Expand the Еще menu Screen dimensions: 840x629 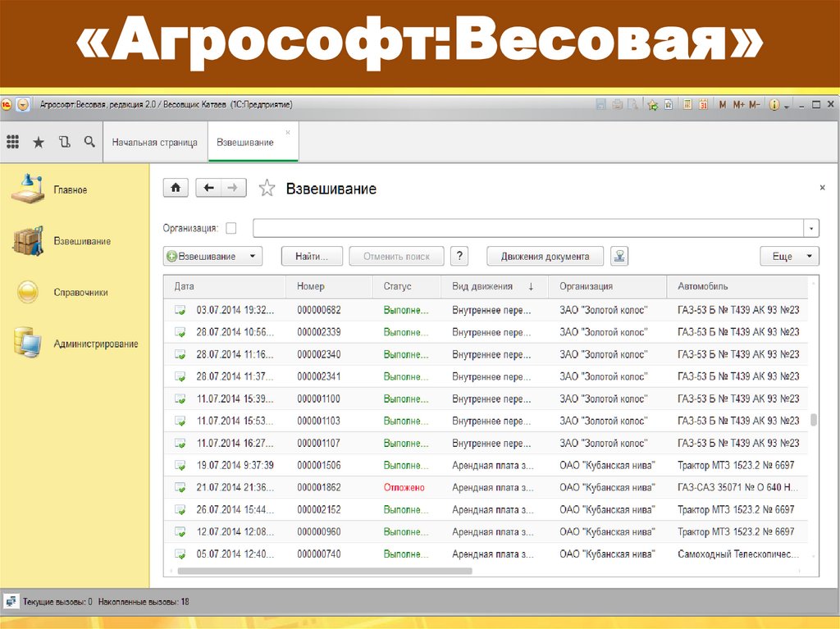(789, 256)
